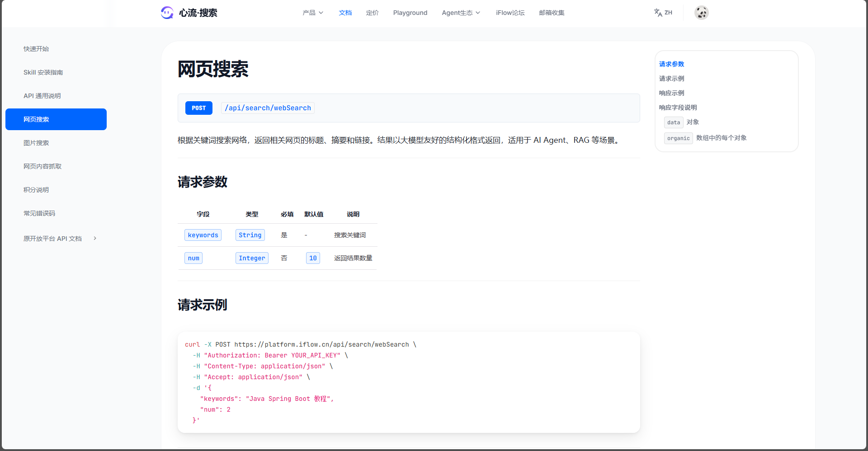Go to Playground in top navigation
The image size is (868, 451).
pyautogui.click(x=410, y=13)
